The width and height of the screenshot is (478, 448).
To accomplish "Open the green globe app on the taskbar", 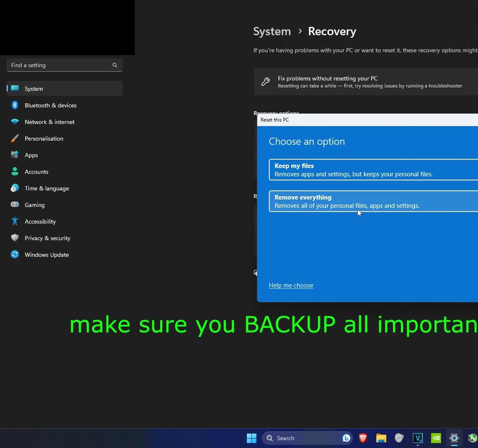I will pyautogui.click(x=472, y=438).
